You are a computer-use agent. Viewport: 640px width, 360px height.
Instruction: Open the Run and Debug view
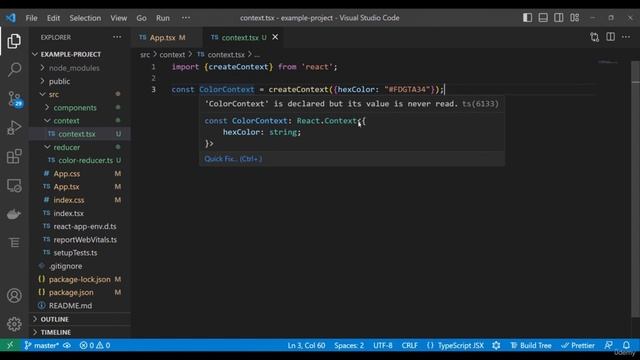click(14, 128)
